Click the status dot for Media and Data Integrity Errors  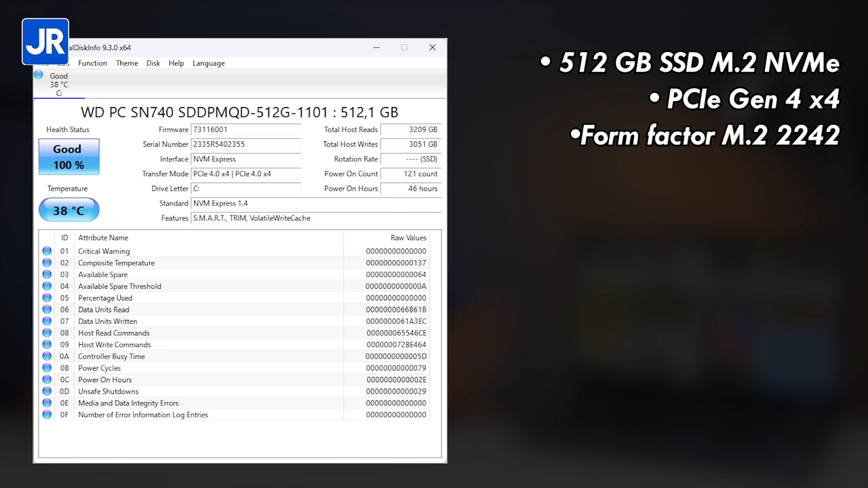(x=47, y=403)
